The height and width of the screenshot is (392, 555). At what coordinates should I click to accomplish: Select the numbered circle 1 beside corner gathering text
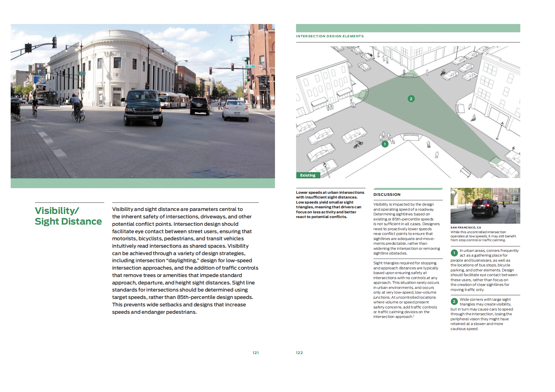coord(454,253)
